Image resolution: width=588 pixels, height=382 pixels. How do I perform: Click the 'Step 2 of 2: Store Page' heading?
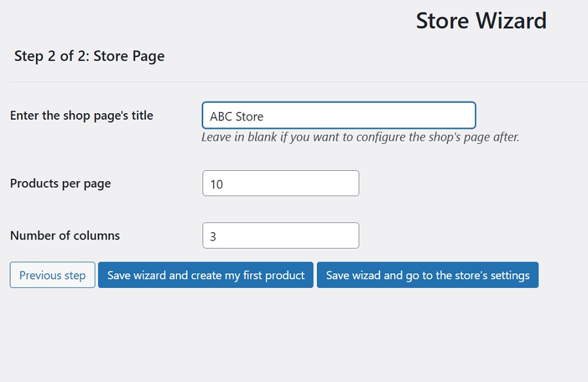tap(90, 56)
